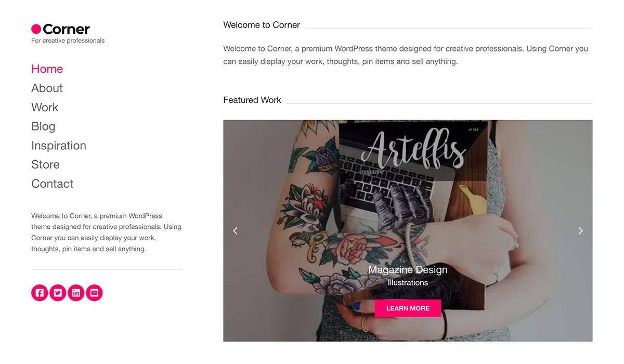Image resolution: width=624 pixels, height=364 pixels.
Task: Open the About page
Action: [47, 88]
